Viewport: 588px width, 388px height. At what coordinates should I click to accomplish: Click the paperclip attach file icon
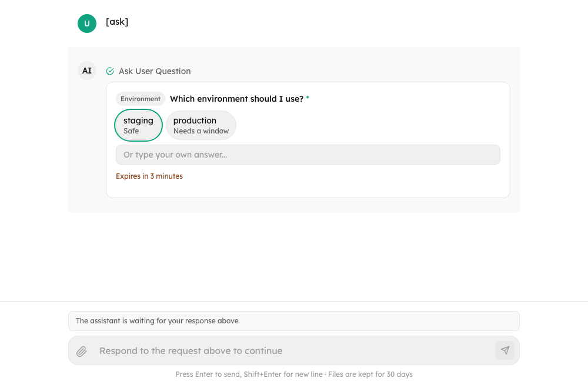tap(82, 352)
